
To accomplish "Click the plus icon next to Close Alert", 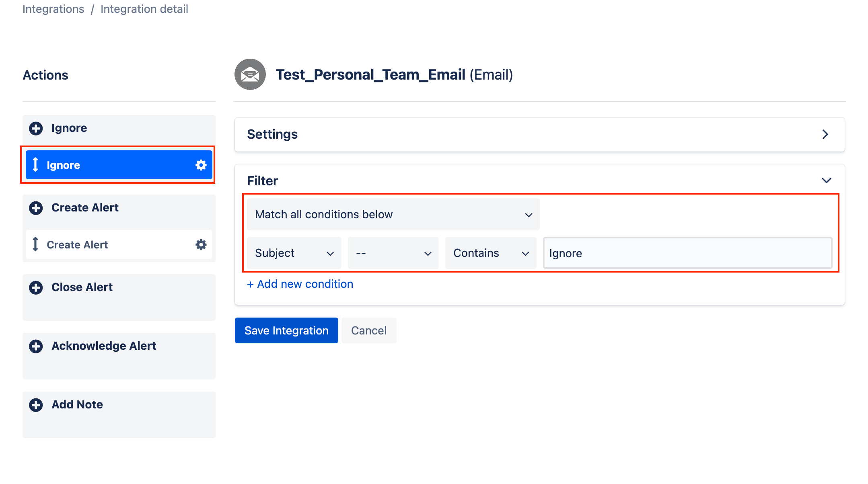I will coord(36,288).
